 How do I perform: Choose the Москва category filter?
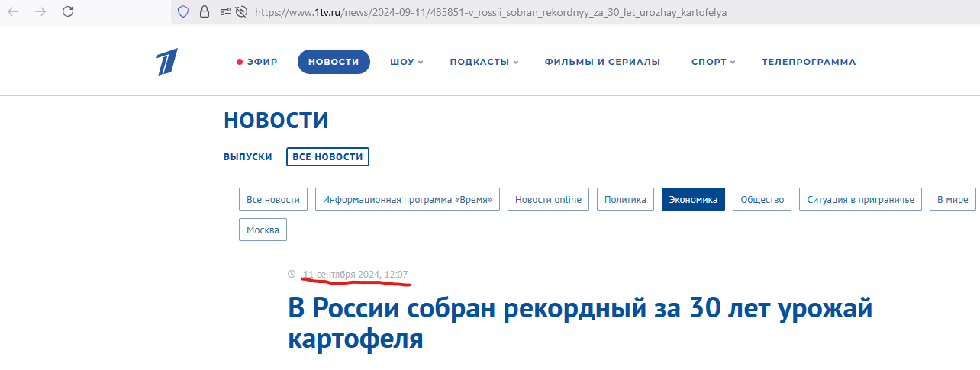coord(263,230)
